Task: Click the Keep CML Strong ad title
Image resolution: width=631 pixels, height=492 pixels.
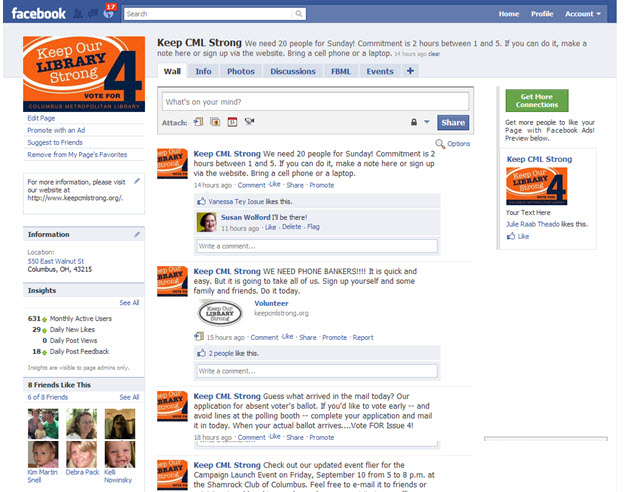Action: point(539,159)
